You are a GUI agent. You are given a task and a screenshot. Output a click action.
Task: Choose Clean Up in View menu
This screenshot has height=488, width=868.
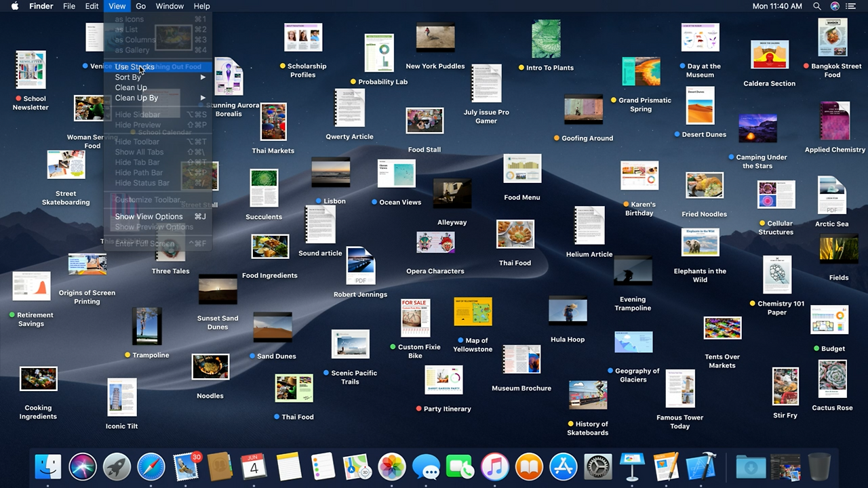click(158, 87)
